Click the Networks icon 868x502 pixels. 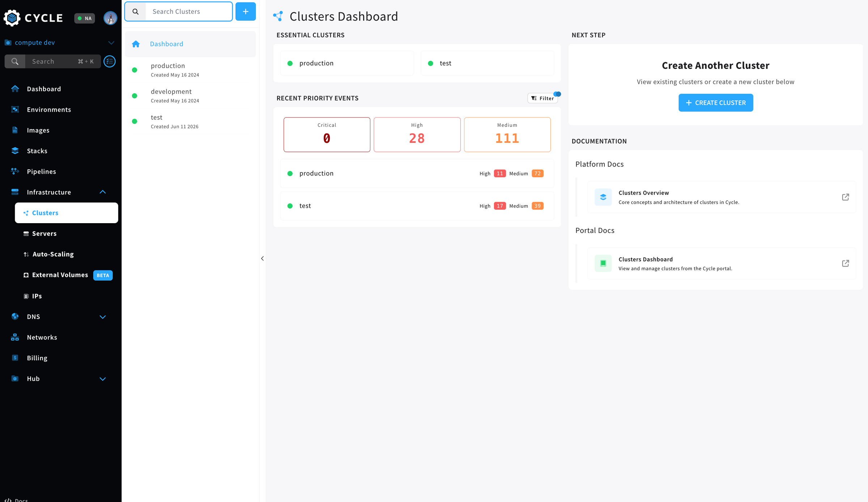coord(15,337)
